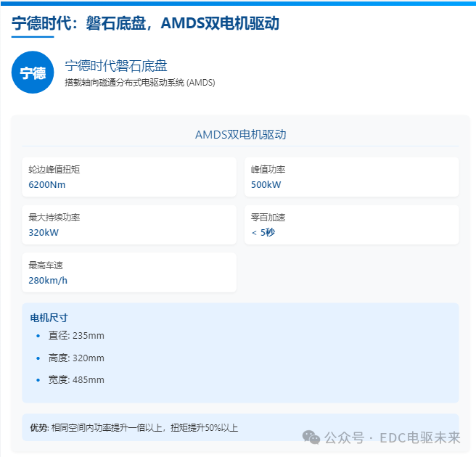Select list item 宽度: 485mm
Screen dimensions: 476x457
[x=76, y=380]
